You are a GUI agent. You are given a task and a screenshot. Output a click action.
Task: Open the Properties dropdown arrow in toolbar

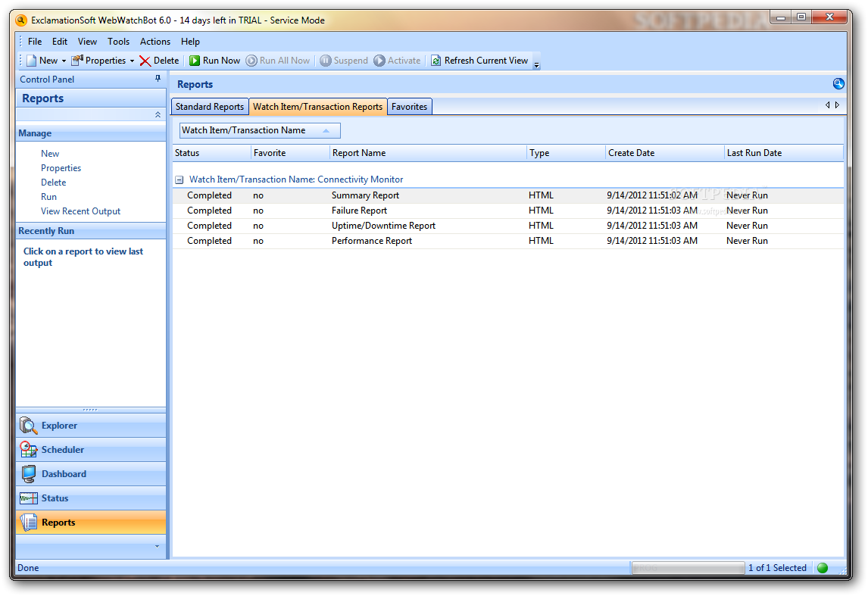132,61
